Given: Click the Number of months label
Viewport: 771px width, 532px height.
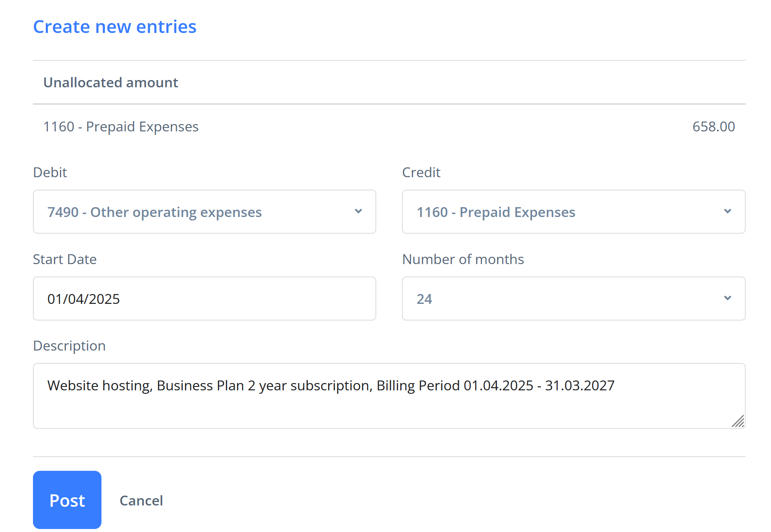Looking at the screenshot, I should (463, 259).
